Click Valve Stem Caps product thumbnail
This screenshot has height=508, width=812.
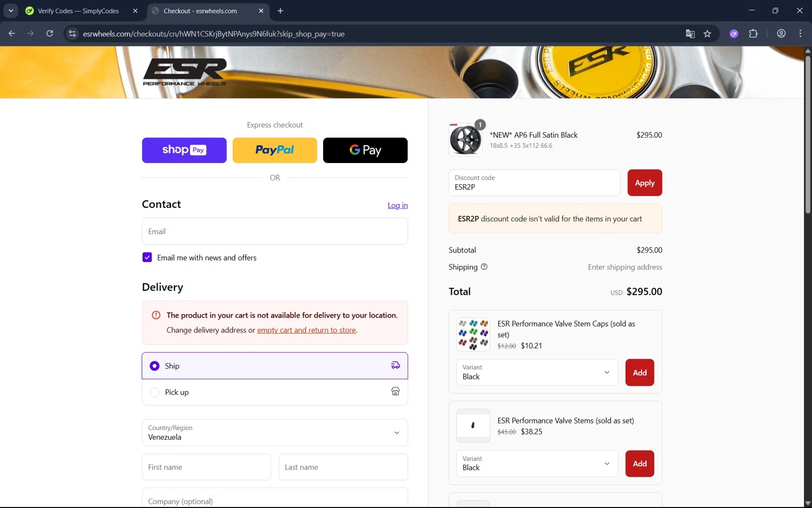coord(473,334)
